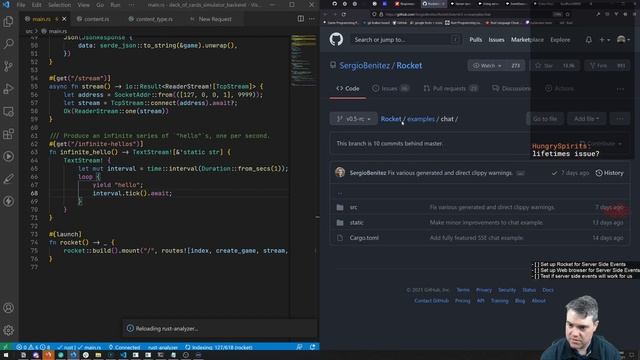This screenshot has height=360, width=640.
Task: Reload the browser page
Action: pos(344,14)
